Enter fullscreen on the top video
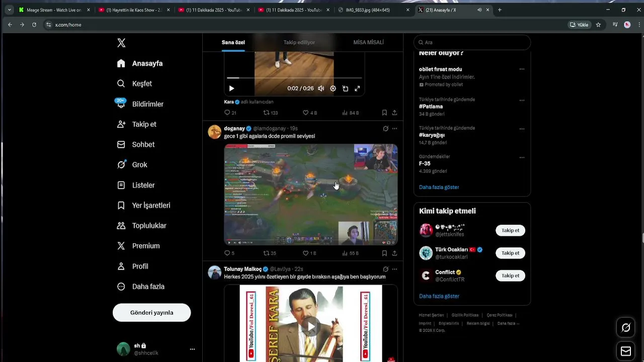 pyautogui.click(x=357, y=88)
